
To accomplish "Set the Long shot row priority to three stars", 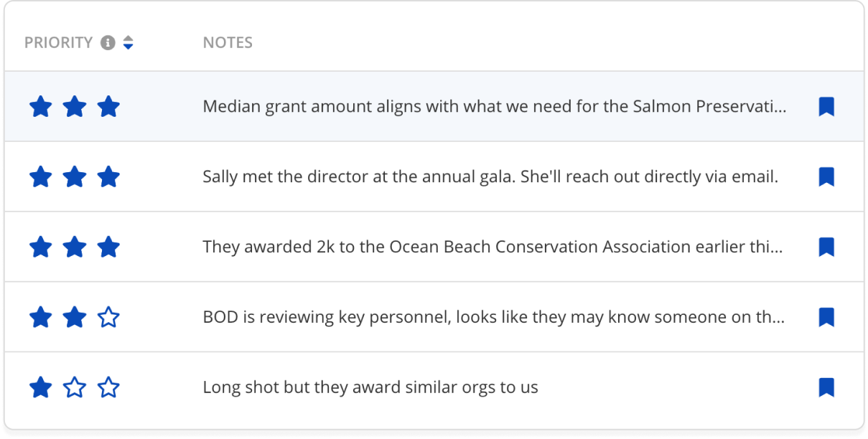I will coord(108,388).
